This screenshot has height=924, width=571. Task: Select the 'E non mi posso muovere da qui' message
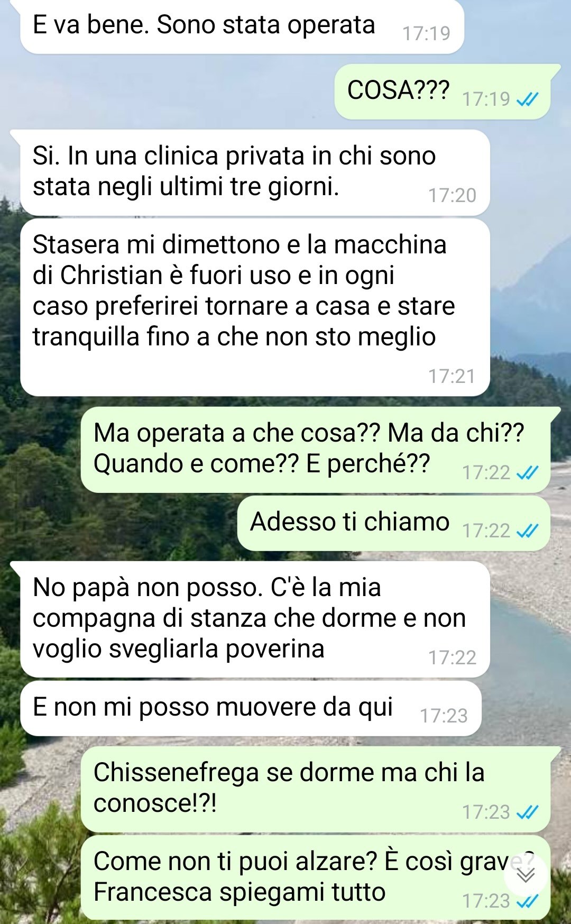pos(251,708)
